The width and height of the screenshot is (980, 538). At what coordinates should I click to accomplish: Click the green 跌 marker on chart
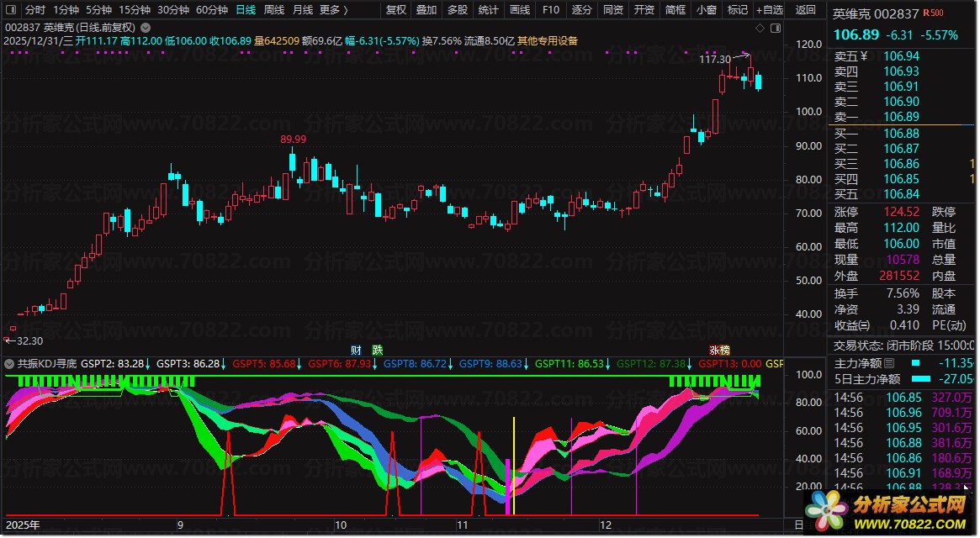378,350
